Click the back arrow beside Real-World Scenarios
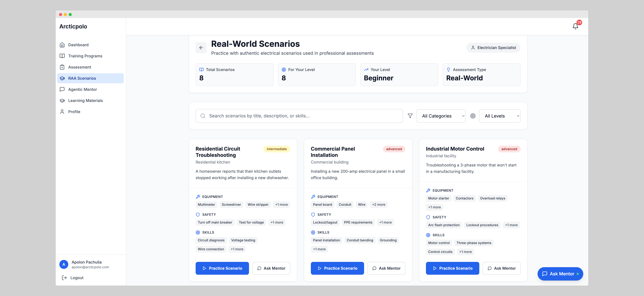Screen dimensions: 644x296 click(x=201, y=48)
